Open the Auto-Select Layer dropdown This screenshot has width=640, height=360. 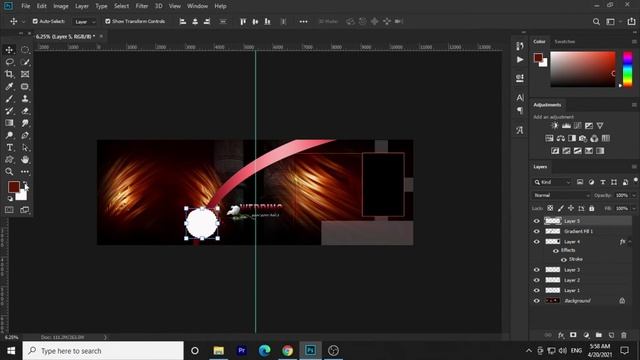(84, 22)
